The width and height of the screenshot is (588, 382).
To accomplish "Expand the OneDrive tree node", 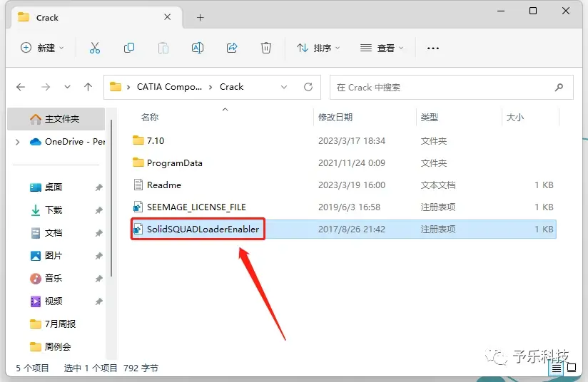I will tap(17, 142).
